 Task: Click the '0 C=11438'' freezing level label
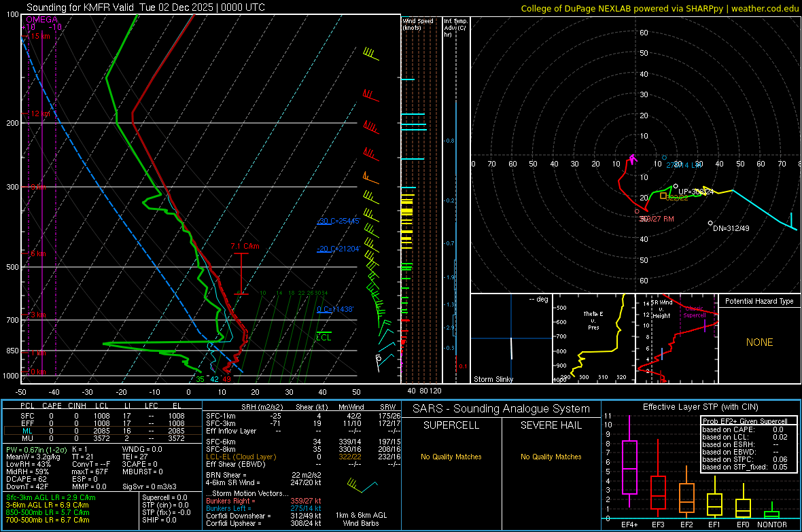(x=335, y=309)
